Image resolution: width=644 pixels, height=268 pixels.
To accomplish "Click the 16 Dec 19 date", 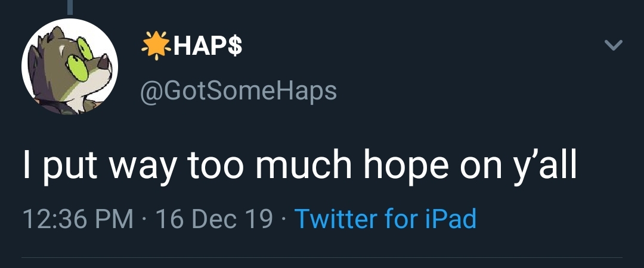I will tap(212, 219).
